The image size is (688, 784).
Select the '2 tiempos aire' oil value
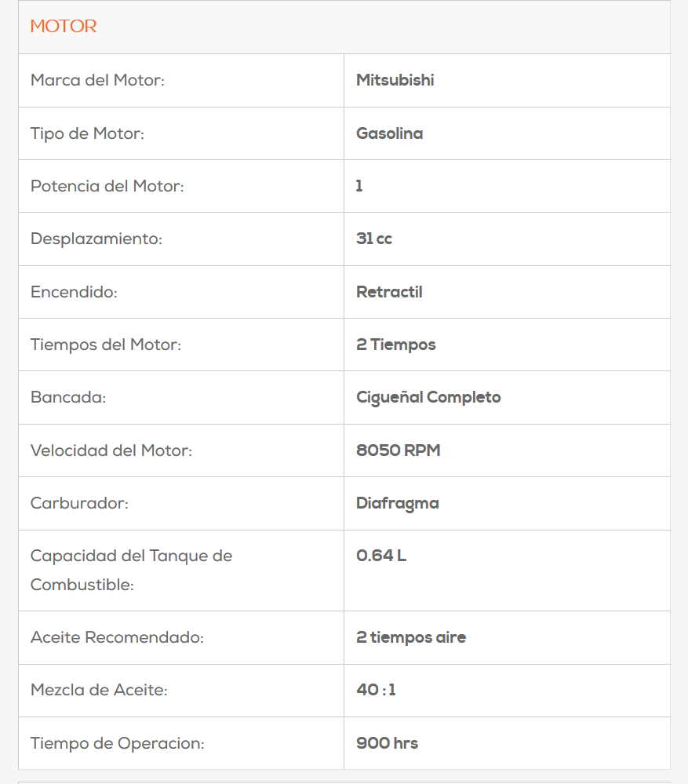(x=410, y=637)
